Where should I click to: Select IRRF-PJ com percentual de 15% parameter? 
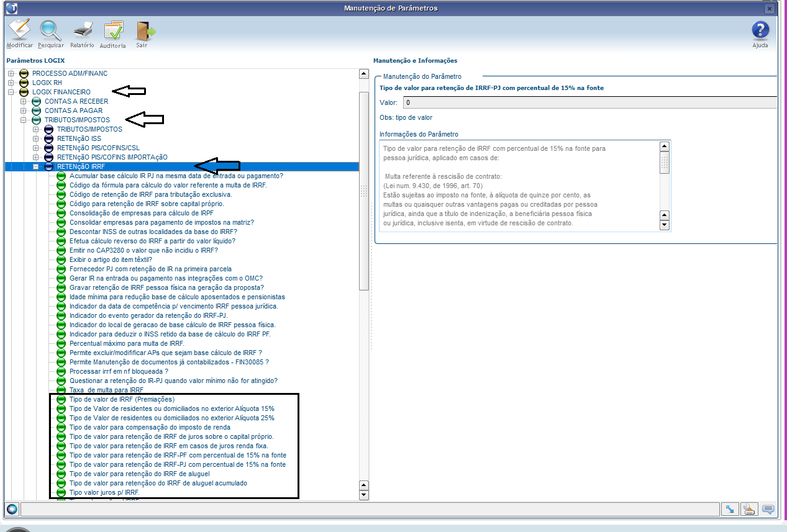coord(178,464)
